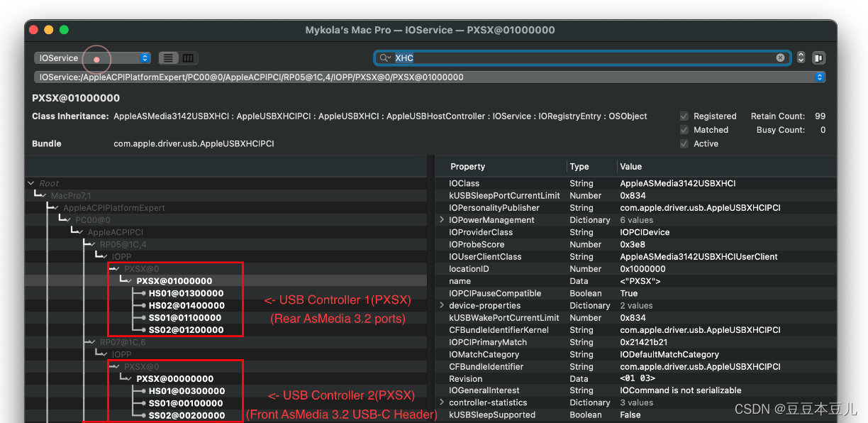
Task: Select the kUSBWakePortCurrentLimit property row
Action: (636, 318)
